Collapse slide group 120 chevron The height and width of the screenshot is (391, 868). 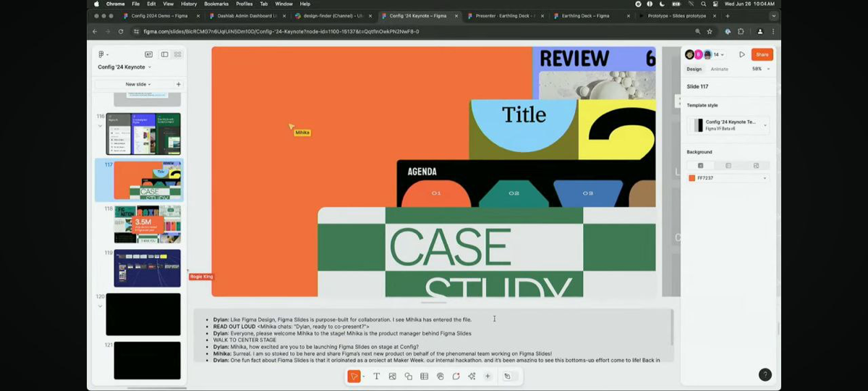[101, 306]
